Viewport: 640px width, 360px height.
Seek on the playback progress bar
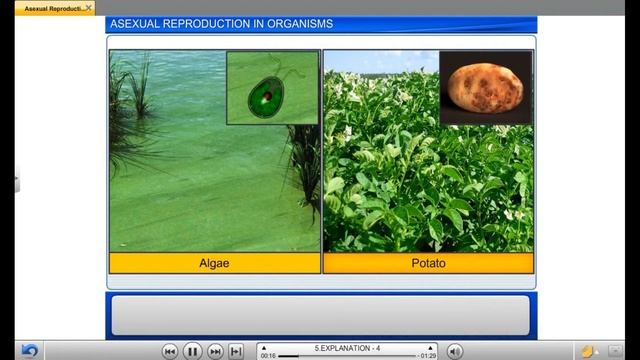tap(347, 356)
